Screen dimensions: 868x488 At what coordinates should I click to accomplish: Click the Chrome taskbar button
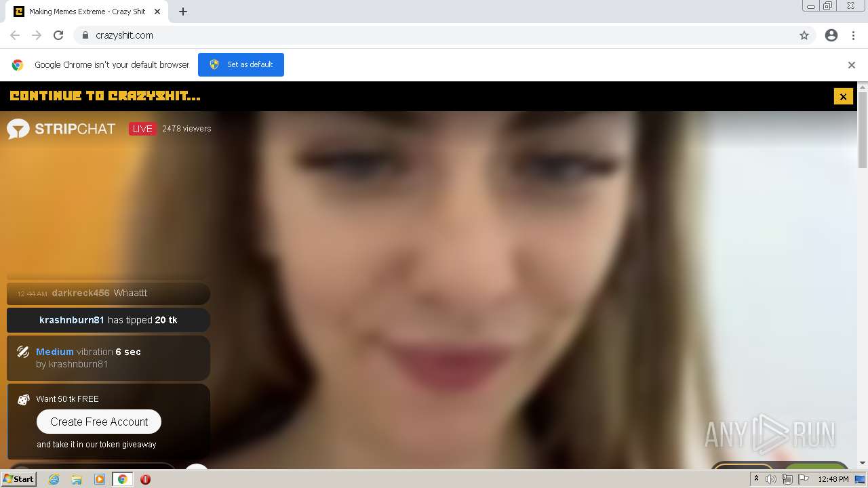click(x=122, y=479)
